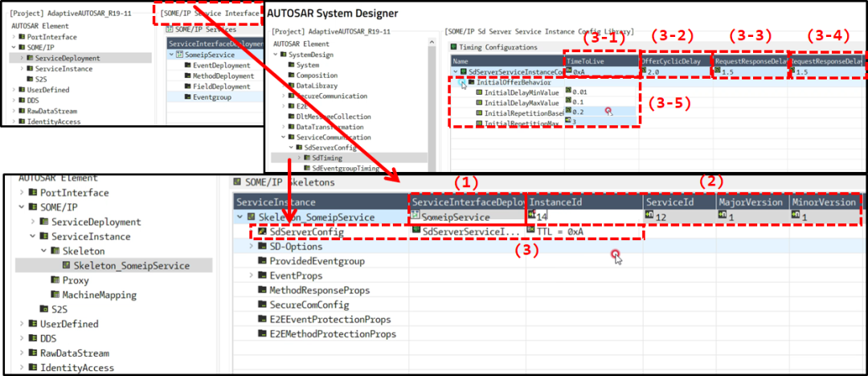Open the SOME/IP Sd Server Service Instance Config Library tab
The height and width of the screenshot is (376, 868).
coord(540,32)
